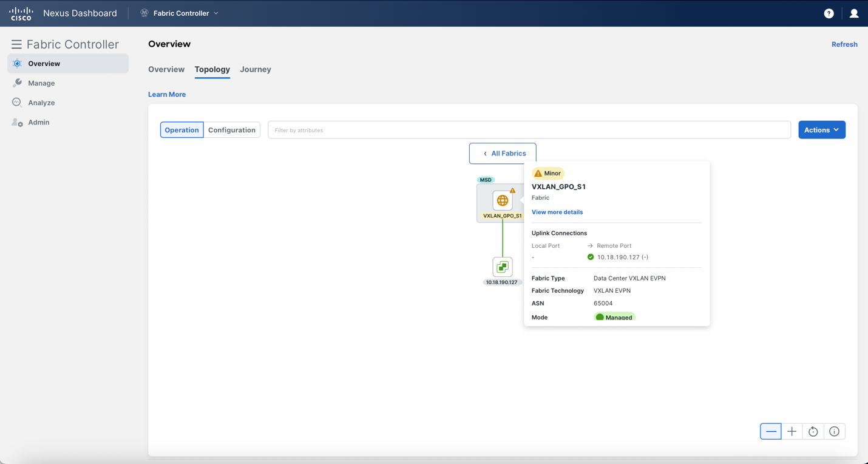Toggle the hamburger navigation menu
The height and width of the screenshot is (464, 868).
(16, 44)
